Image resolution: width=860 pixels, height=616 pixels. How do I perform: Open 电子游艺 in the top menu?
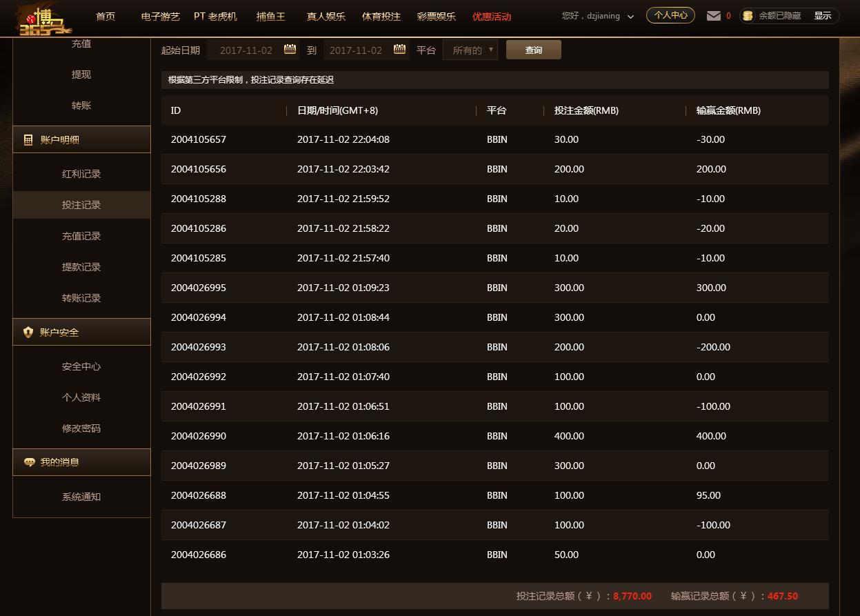click(x=160, y=17)
